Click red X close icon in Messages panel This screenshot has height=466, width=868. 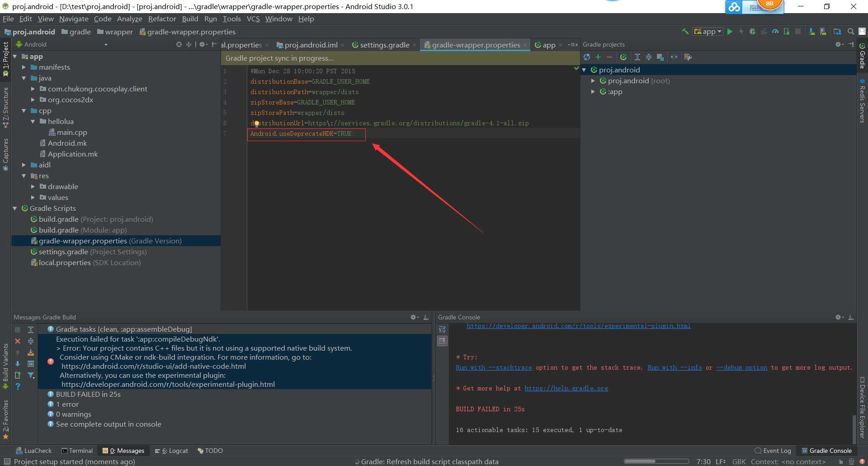click(18, 341)
